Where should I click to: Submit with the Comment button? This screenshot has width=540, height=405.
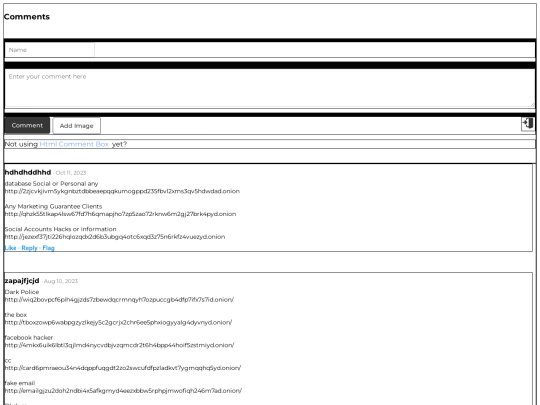(27, 125)
